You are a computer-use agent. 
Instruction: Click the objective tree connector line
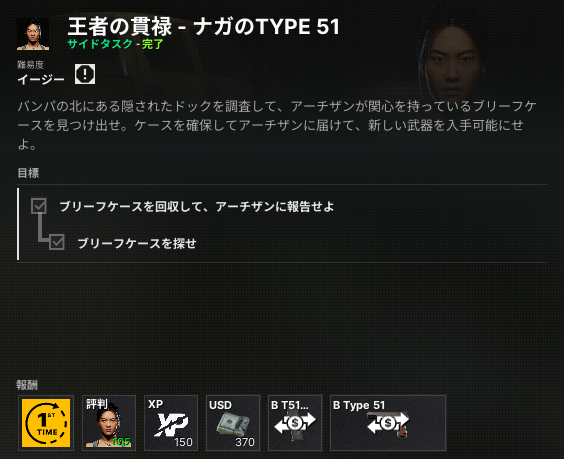tap(42, 228)
